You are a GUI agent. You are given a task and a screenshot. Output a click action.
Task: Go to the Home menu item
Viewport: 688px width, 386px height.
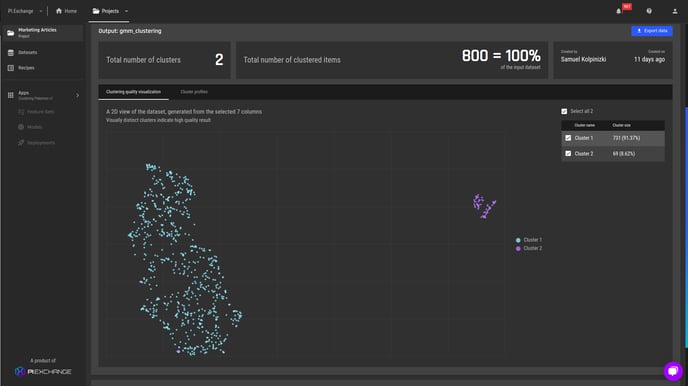pyautogui.click(x=66, y=11)
